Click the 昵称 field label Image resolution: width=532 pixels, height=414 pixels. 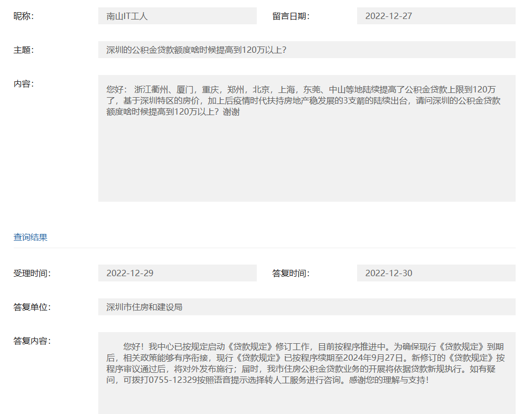(23, 16)
